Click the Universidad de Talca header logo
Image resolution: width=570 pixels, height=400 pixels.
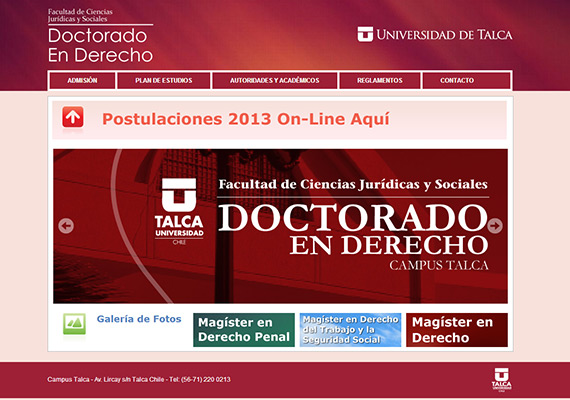(435, 35)
